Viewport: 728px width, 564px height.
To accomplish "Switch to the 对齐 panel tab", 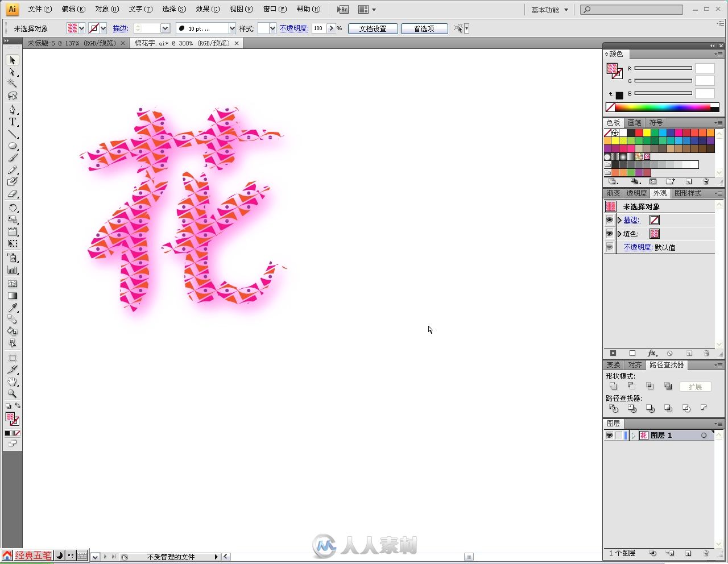I will [635, 365].
